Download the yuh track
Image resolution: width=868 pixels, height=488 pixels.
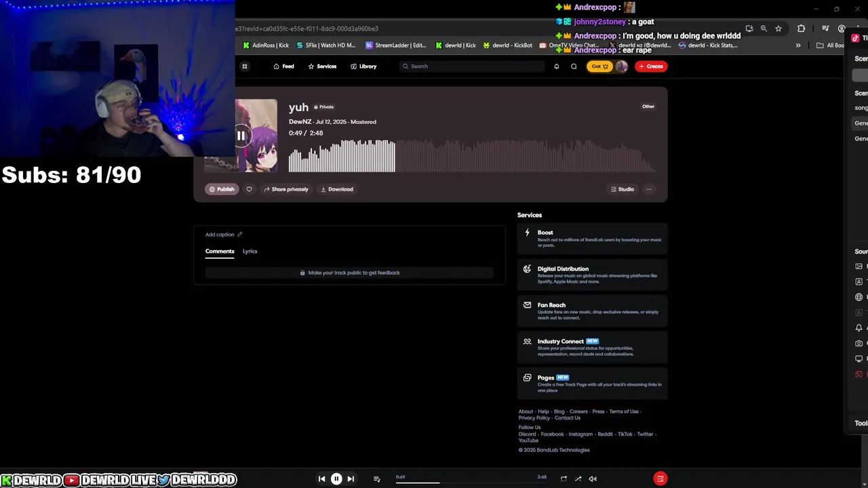(x=337, y=189)
